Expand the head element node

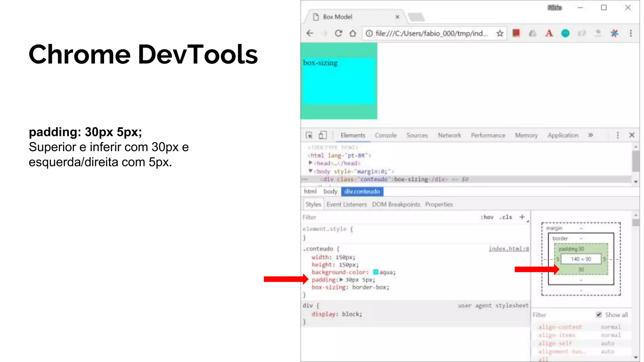310,163
